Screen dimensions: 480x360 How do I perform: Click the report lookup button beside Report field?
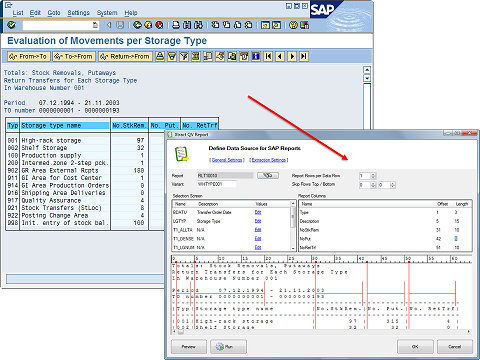[x=268, y=175]
